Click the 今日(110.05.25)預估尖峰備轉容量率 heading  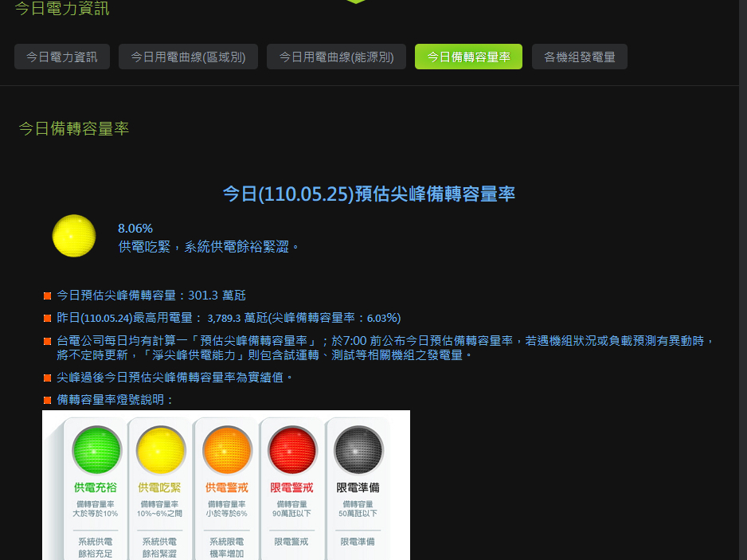click(369, 194)
